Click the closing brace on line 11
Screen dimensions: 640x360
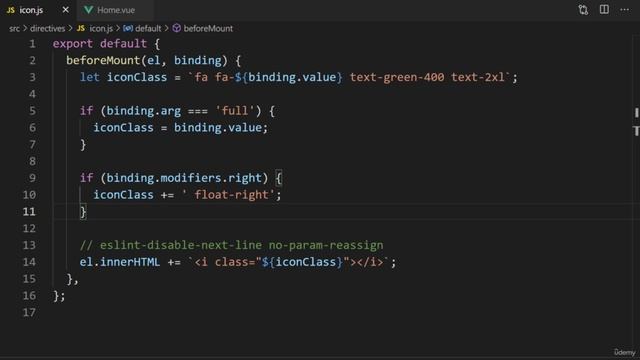coord(83,211)
